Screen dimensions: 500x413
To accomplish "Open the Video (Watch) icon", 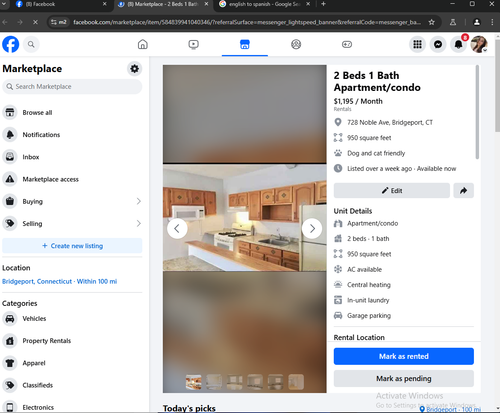I will pyautogui.click(x=193, y=44).
